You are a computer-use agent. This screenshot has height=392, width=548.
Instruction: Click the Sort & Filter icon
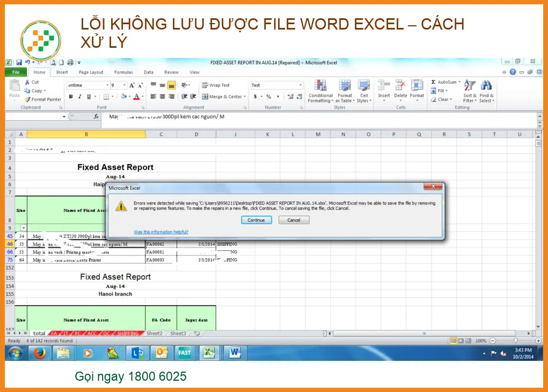pyautogui.click(x=470, y=91)
